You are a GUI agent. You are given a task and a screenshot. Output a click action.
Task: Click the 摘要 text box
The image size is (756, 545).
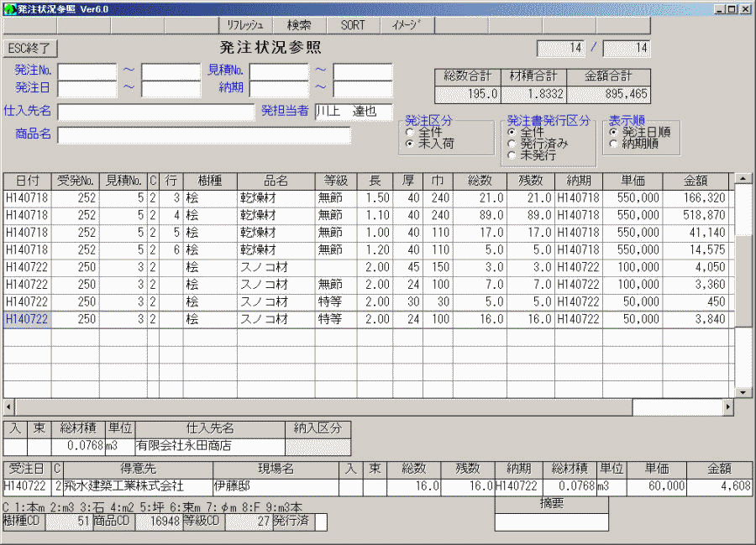coord(552,522)
